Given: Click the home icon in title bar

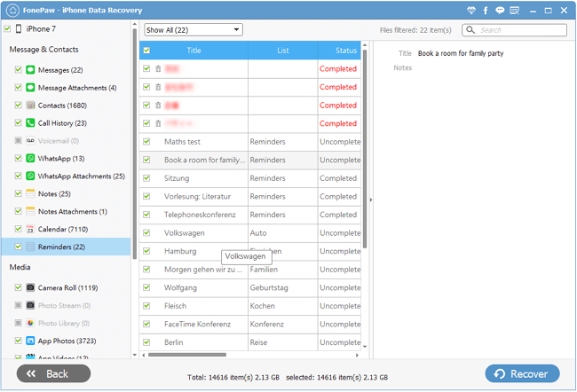Looking at the screenshot, I should click(12, 11).
